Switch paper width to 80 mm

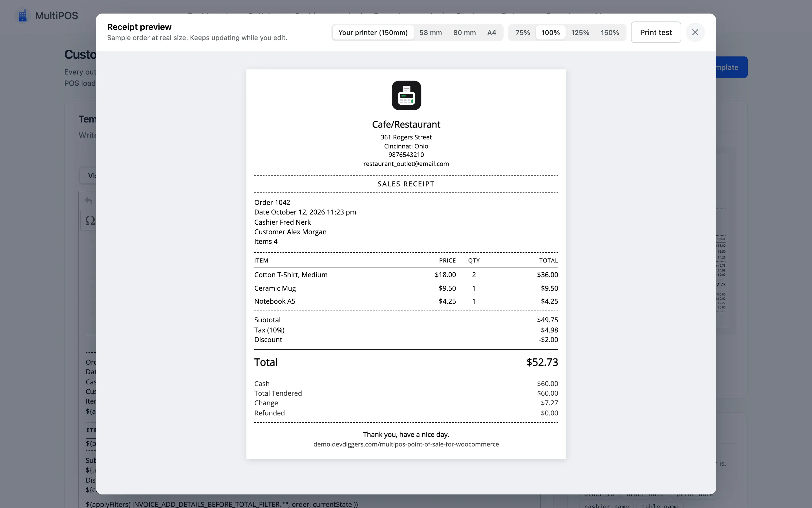pyautogui.click(x=464, y=32)
